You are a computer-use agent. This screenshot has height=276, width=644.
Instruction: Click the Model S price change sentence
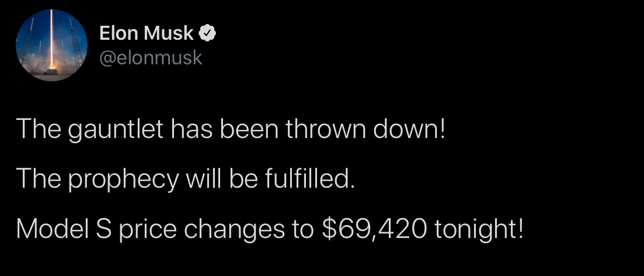coord(270,227)
